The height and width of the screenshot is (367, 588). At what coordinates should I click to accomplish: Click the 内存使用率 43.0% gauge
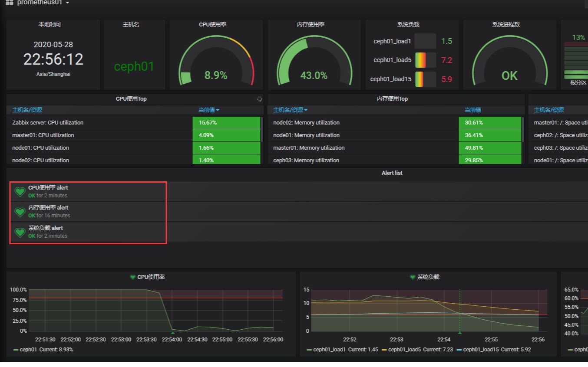[x=314, y=61]
